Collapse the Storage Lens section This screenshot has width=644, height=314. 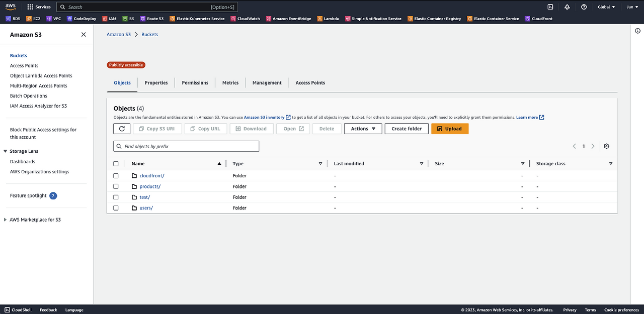click(5, 151)
